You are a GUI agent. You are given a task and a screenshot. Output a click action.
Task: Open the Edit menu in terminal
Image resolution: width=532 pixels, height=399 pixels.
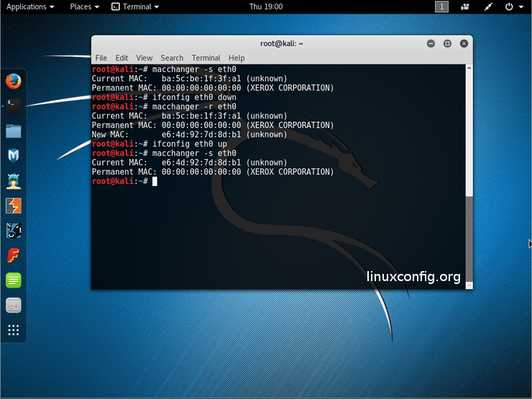[121, 58]
